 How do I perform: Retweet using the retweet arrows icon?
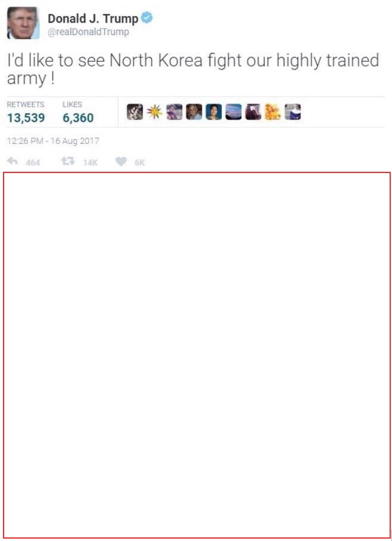point(68,161)
